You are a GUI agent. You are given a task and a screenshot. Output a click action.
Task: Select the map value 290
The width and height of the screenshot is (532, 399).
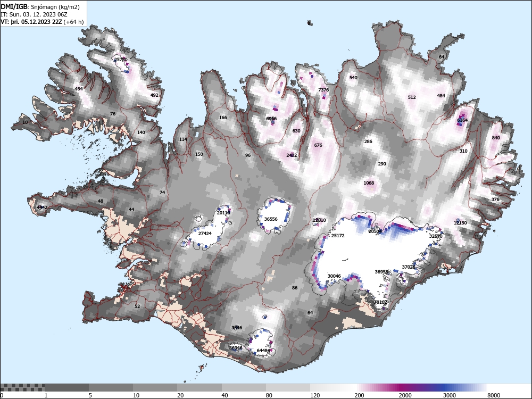pos(382,164)
